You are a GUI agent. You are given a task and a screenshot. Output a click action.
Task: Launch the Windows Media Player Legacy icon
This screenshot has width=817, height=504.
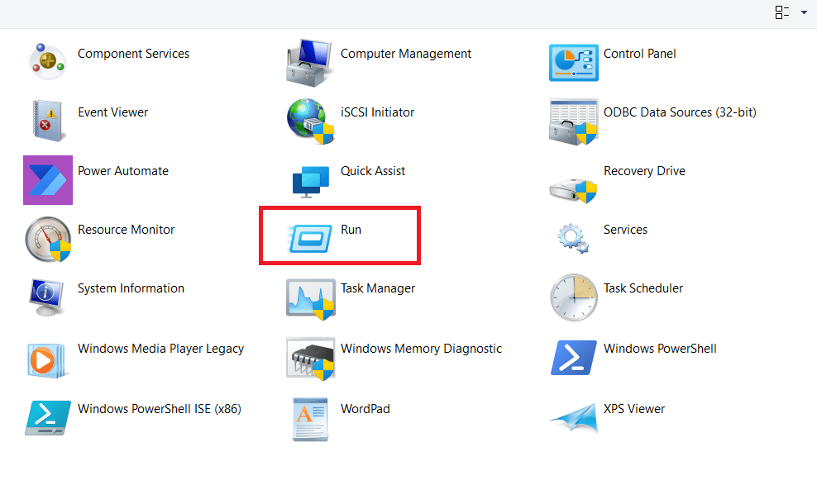[x=46, y=360]
